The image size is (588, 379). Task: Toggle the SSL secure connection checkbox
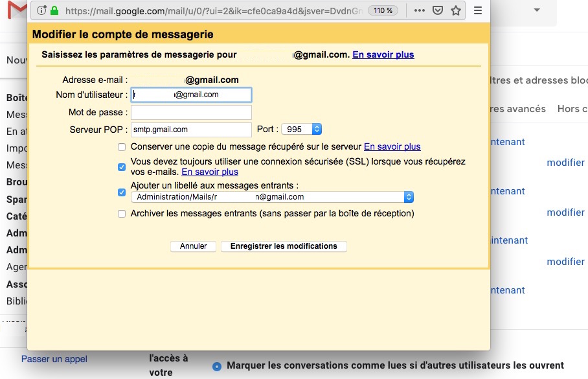pos(122,167)
